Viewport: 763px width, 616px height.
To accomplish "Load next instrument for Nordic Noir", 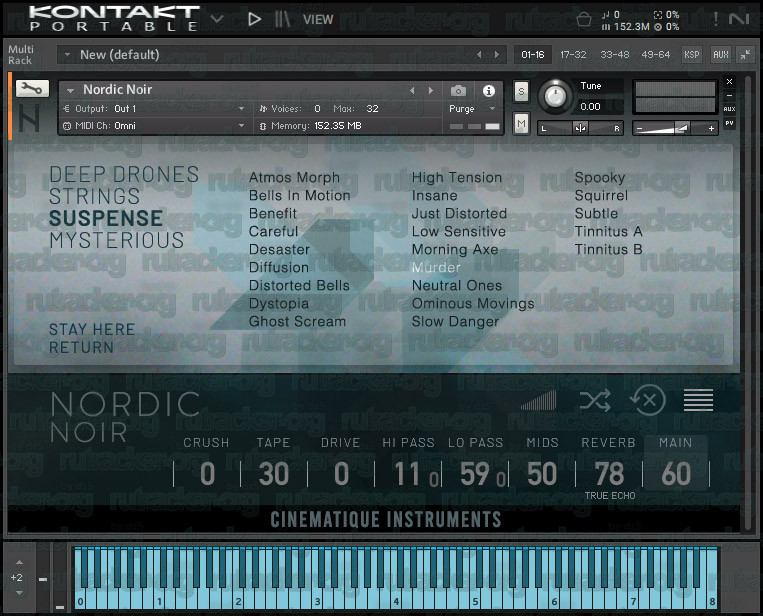I will tap(430, 91).
